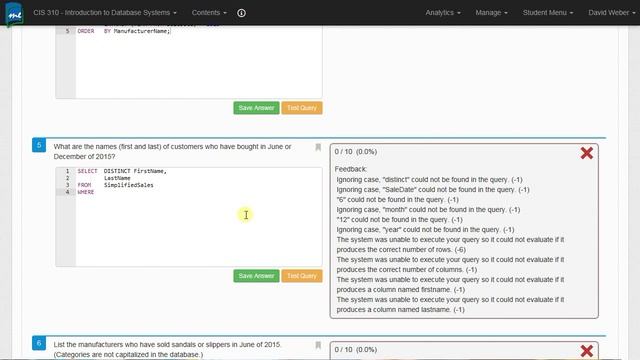Click the FROM SimplifiedSales line
Viewport: 640px width, 360px height.
pyautogui.click(x=116, y=185)
